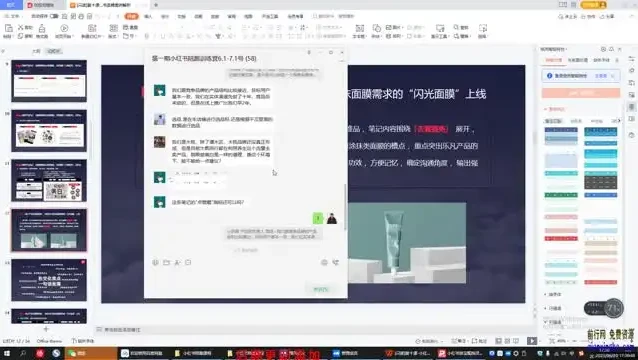Choose the dark blue table style swatch
The width and height of the screenshot is (638, 360).
561,135
